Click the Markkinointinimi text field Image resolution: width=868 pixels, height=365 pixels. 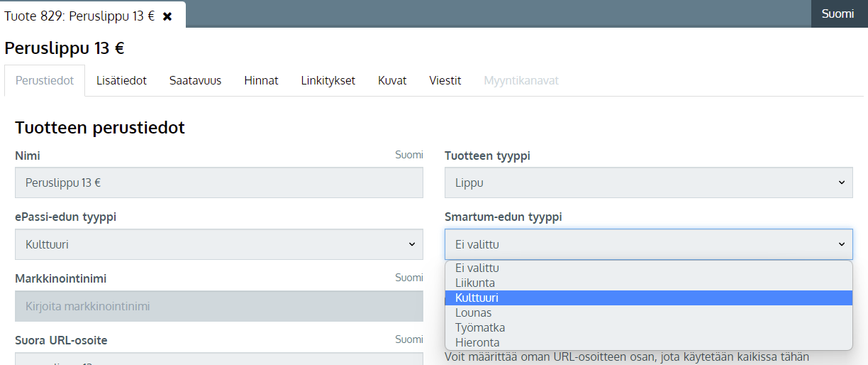coord(218,306)
